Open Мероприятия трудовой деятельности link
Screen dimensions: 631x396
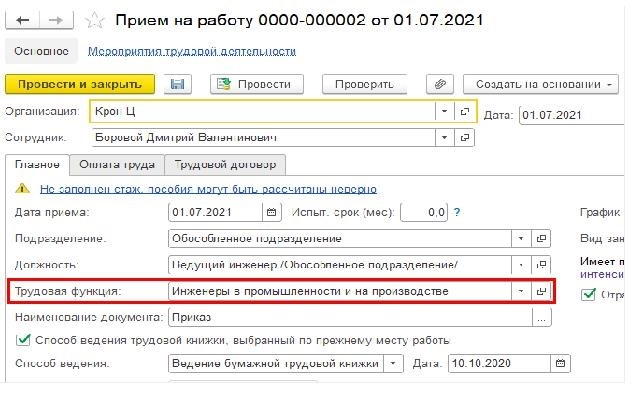pyautogui.click(x=192, y=52)
